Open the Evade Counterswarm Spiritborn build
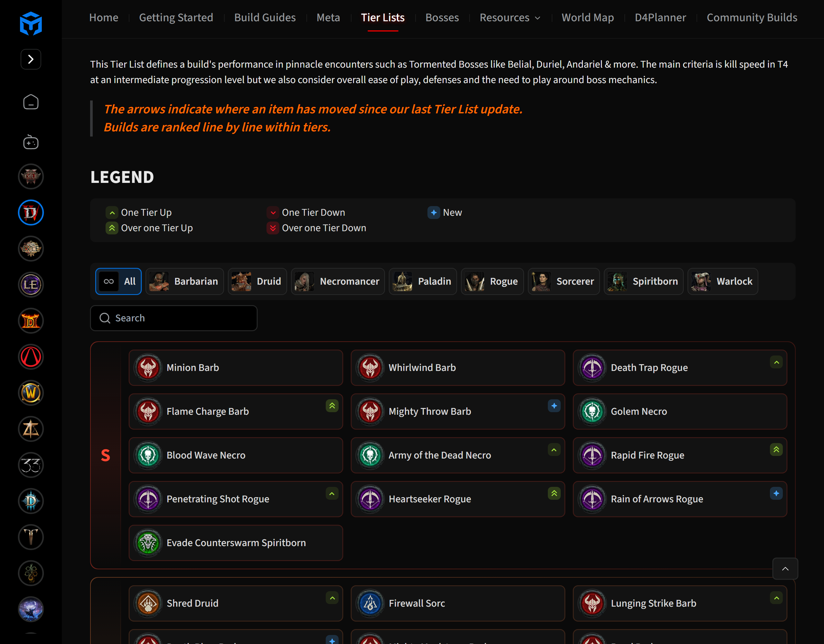This screenshot has width=824, height=644. 236,543
